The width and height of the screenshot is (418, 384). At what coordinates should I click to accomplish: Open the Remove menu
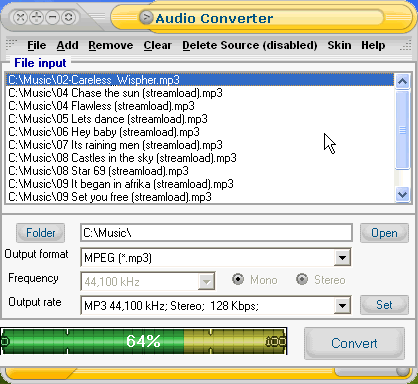111,45
